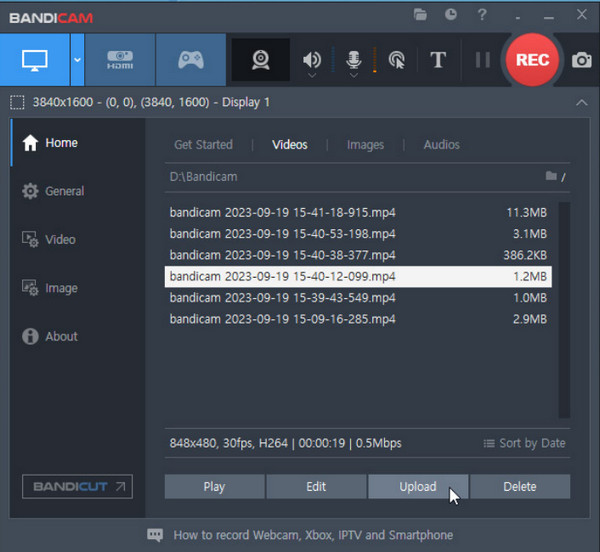The width and height of the screenshot is (600, 552).
Task: Click the speech bubble tip icon
Action: (x=155, y=535)
